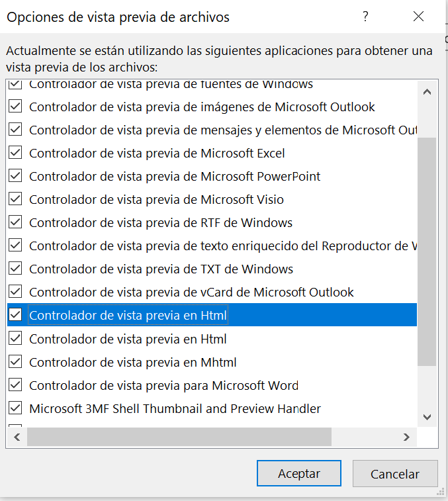Uncheck the highlighted Html preview handler checkbox
The width and height of the screenshot is (448, 501).
click(x=15, y=315)
